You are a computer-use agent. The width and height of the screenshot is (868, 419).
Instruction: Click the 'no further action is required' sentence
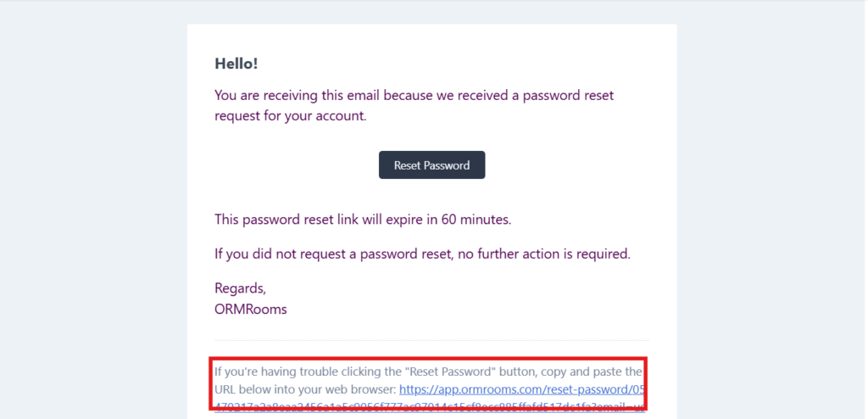(422, 254)
